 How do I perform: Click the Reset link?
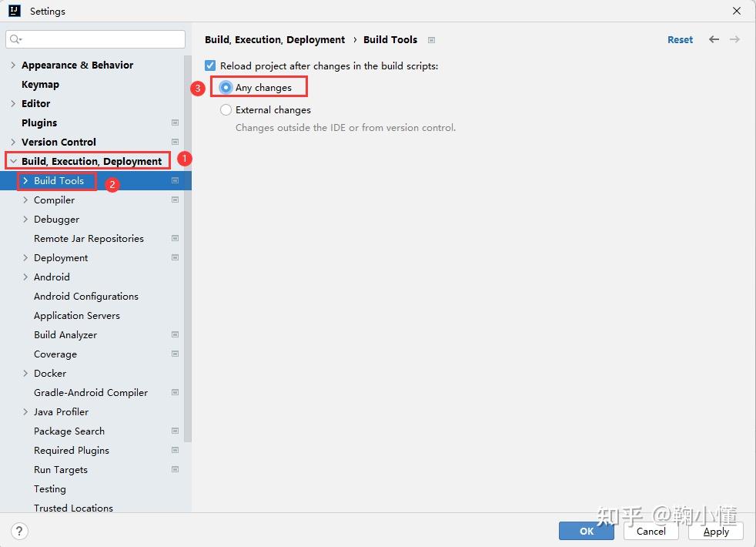tap(680, 39)
